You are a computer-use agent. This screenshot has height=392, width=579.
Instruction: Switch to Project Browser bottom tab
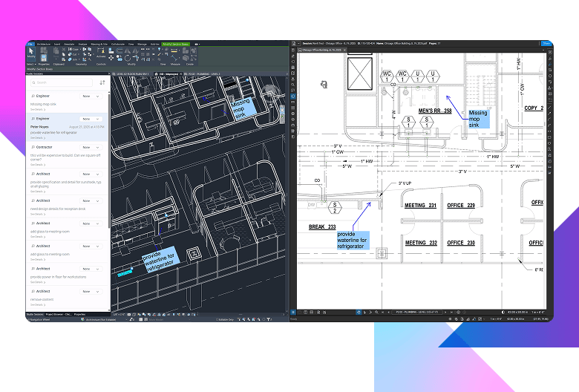pos(59,314)
